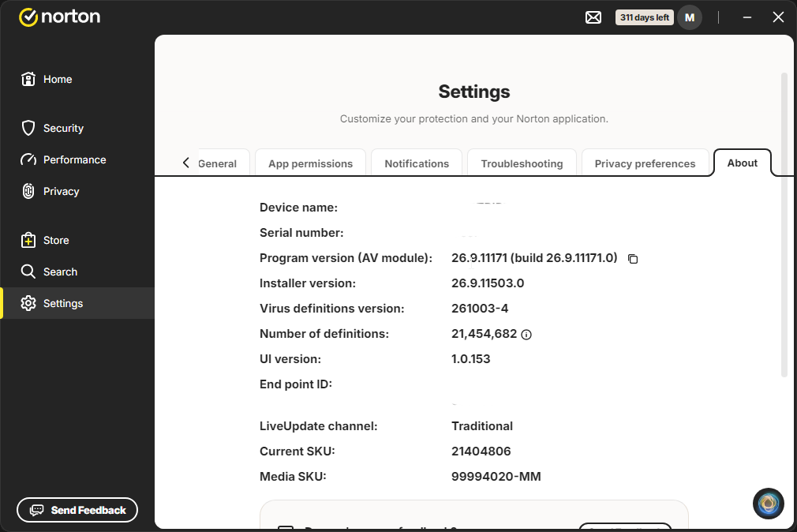The height and width of the screenshot is (532, 797).
Task: Click the info icon beside definitions count
Action: [526, 335]
